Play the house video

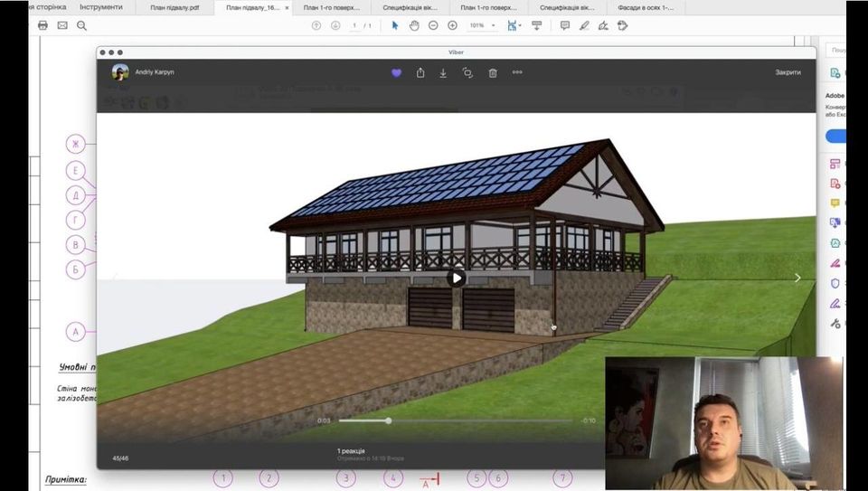tap(457, 278)
